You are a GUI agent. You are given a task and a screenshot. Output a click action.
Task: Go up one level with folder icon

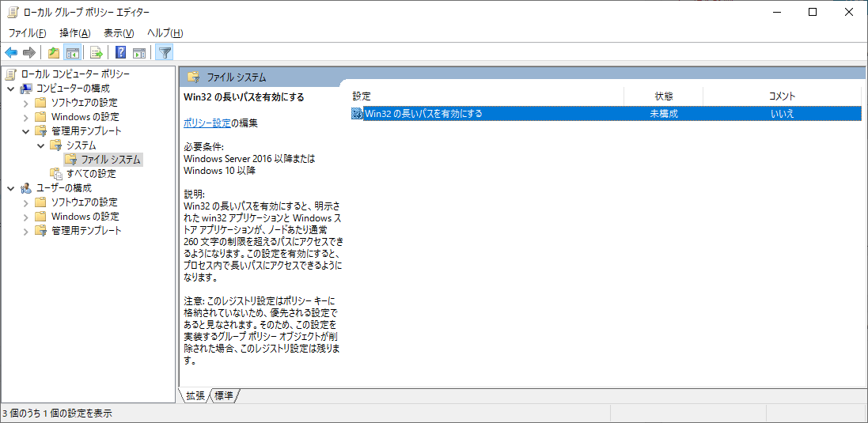53,53
